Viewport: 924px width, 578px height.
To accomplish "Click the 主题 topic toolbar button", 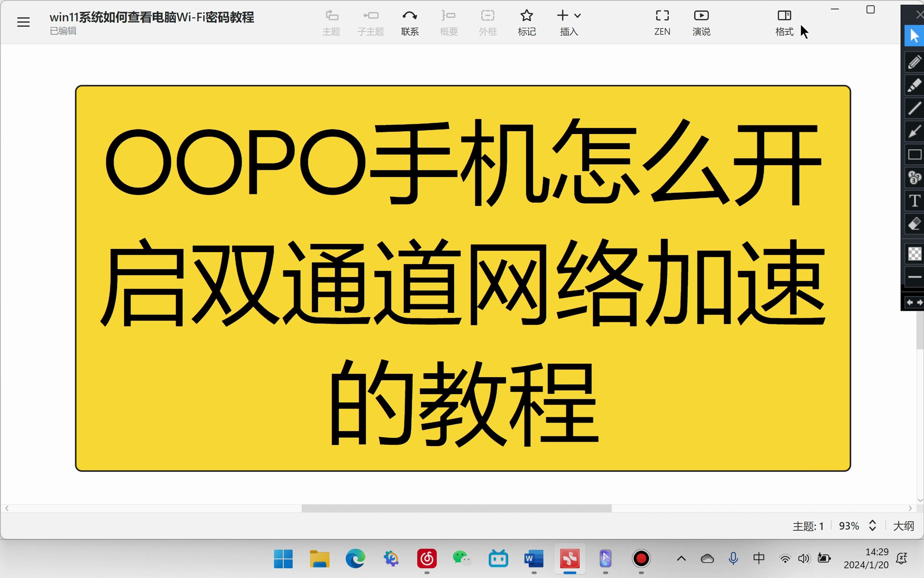I will (x=331, y=23).
